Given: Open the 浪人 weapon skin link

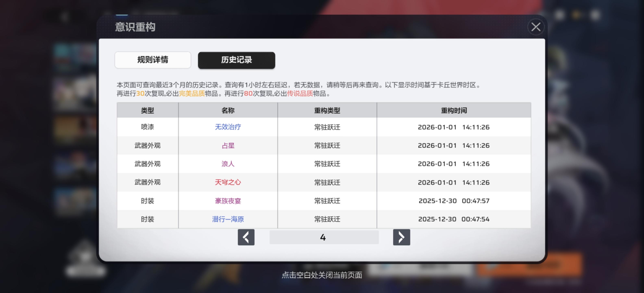Looking at the screenshot, I should [228, 164].
